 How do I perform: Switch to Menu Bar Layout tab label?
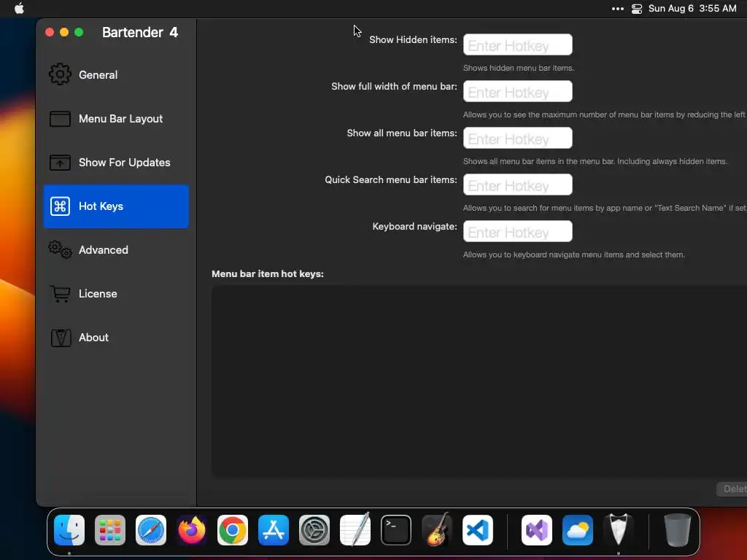pos(120,119)
